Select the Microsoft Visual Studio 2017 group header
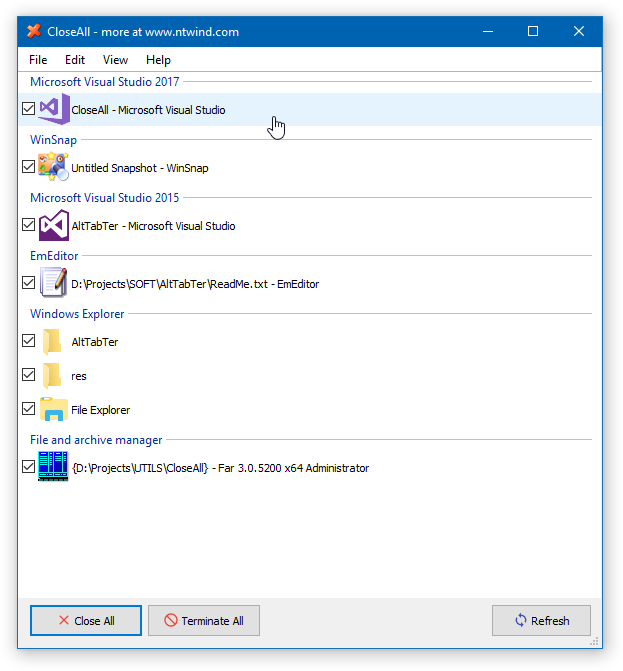 pos(104,82)
